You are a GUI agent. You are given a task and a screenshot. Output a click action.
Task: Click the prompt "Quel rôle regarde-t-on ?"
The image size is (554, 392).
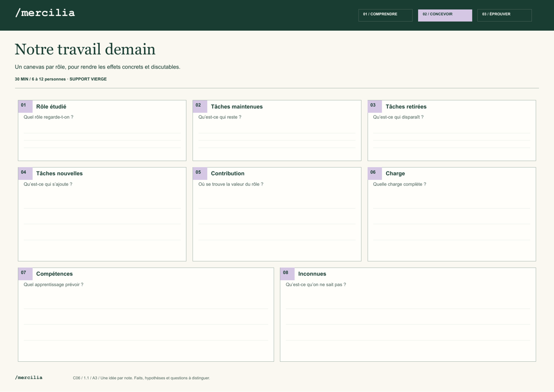tap(48, 117)
